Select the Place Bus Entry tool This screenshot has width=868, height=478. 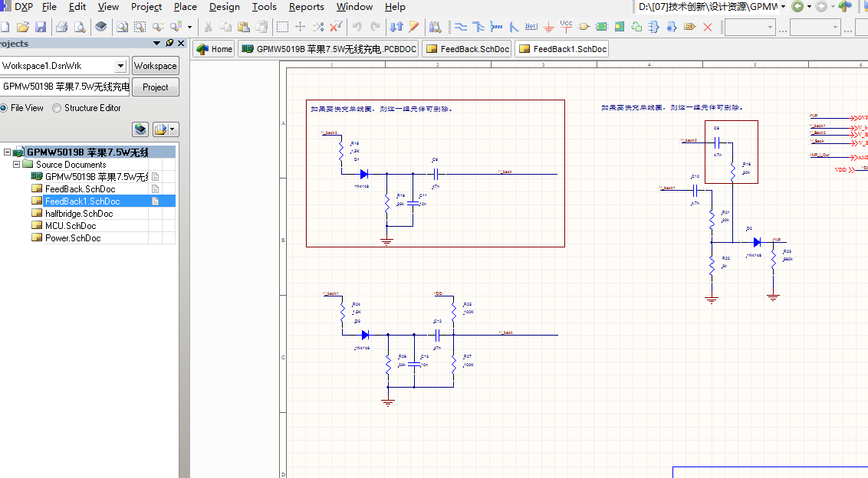pyautogui.click(x=514, y=27)
